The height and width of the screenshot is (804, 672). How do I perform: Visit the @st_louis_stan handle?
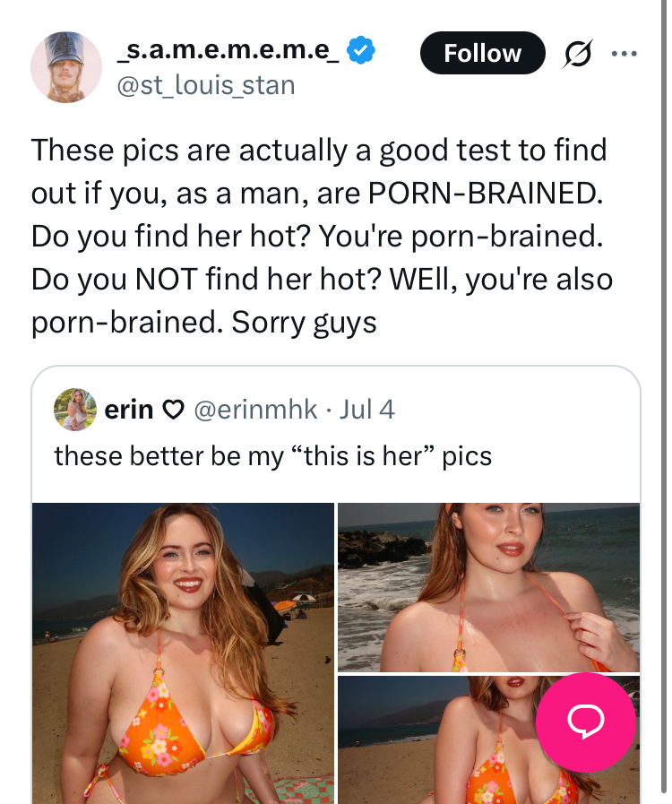pyautogui.click(x=206, y=85)
